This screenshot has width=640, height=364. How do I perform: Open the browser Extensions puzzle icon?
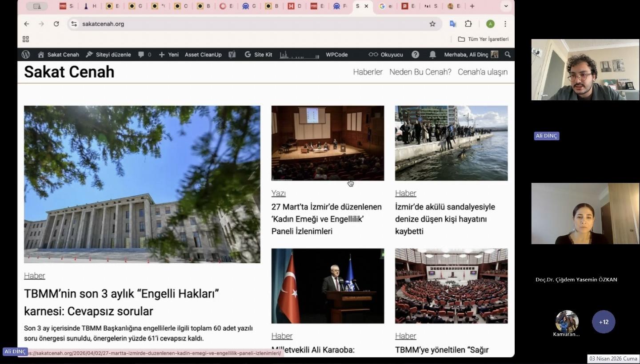coord(468,24)
